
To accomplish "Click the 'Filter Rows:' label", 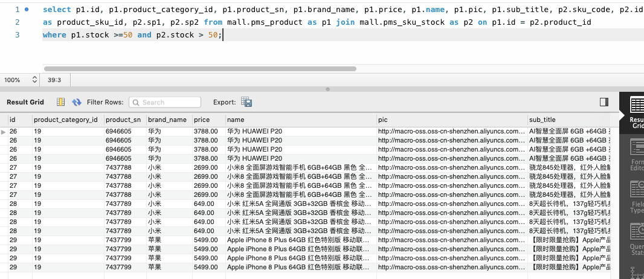I will pyautogui.click(x=105, y=102).
